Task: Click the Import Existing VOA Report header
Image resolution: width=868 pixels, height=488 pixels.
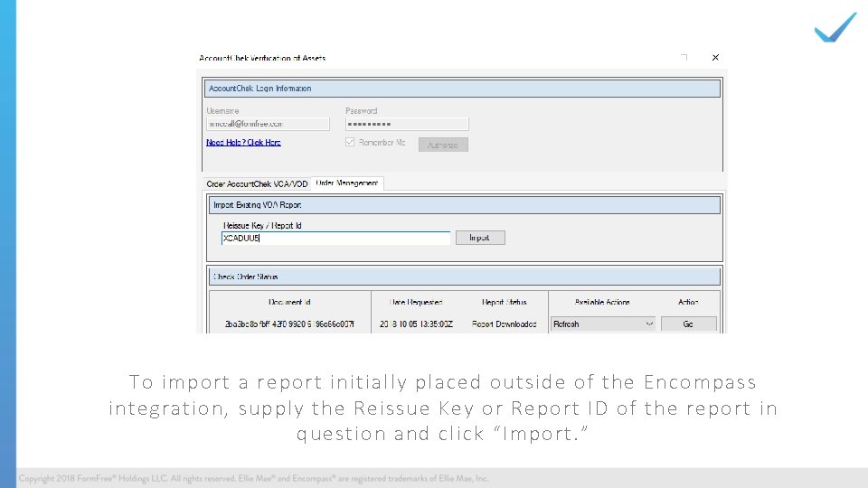Action: pyautogui.click(x=465, y=205)
